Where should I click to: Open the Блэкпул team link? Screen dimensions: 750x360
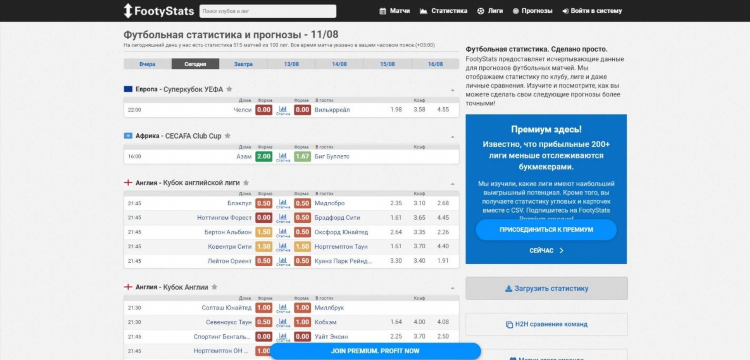tap(240, 203)
